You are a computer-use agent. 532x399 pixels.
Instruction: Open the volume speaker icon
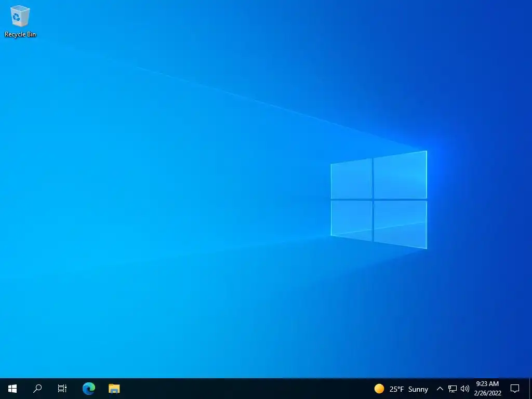tap(465, 389)
